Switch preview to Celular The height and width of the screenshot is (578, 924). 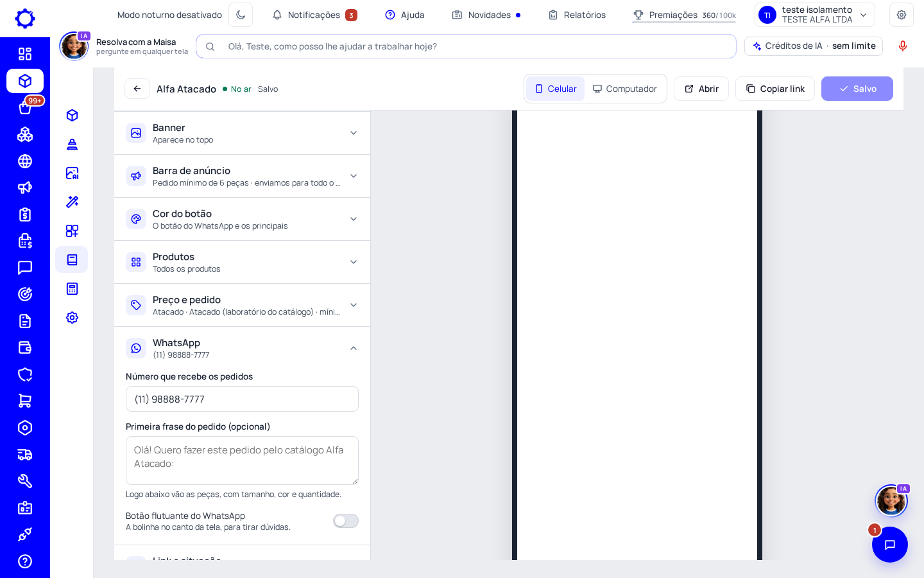click(556, 89)
